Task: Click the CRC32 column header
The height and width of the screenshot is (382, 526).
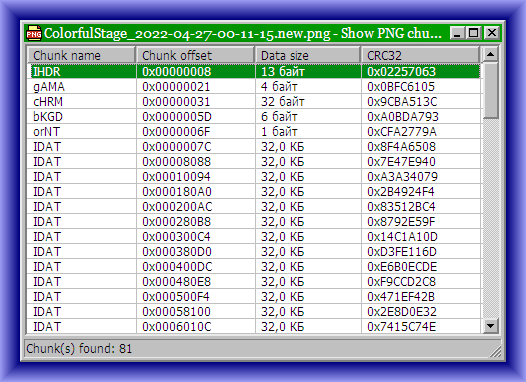Action: [421, 55]
